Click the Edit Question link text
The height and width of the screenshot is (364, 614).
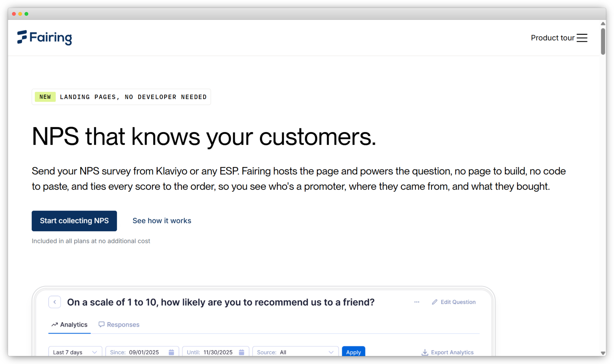tap(458, 302)
